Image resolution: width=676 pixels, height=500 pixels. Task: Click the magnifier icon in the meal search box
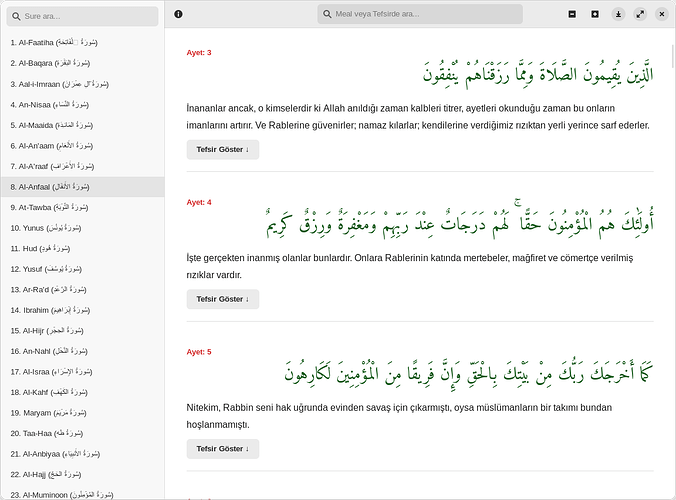pos(327,14)
